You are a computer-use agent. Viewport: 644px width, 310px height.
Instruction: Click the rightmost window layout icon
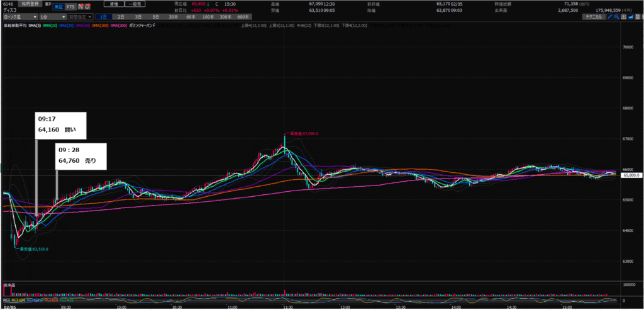(638, 17)
